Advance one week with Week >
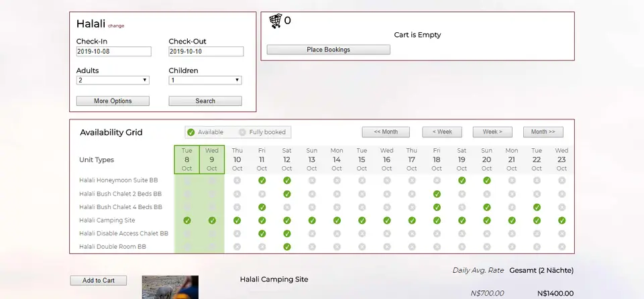Image resolution: width=644 pixels, height=299 pixels. (x=492, y=132)
